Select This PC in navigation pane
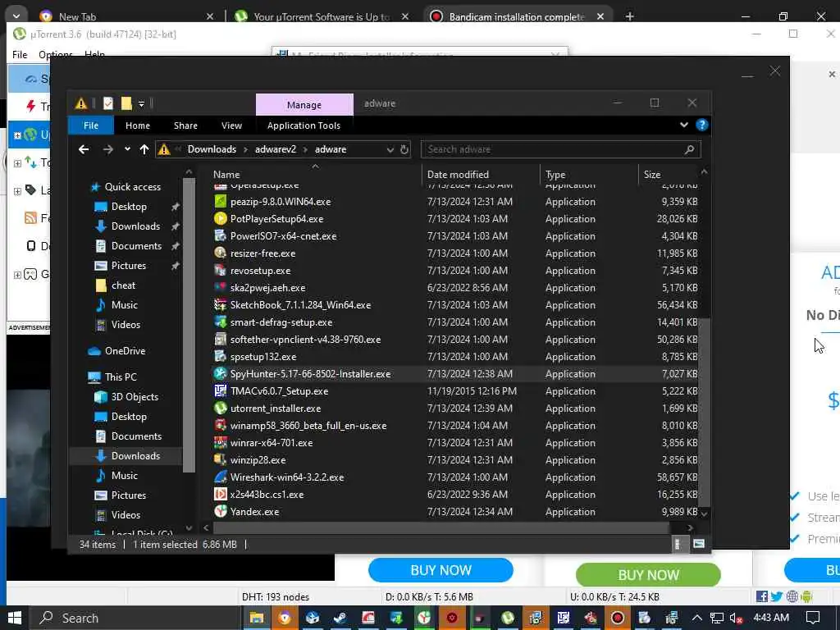The width and height of the screenshot is (840, 630). tap(121, 377)
